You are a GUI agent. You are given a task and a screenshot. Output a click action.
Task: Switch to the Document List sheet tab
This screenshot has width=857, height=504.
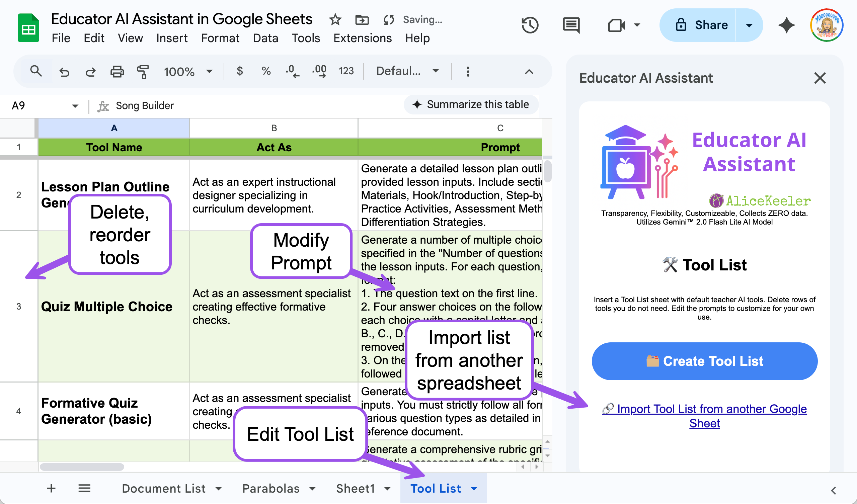pyautogui.click(x=164, y=488)
